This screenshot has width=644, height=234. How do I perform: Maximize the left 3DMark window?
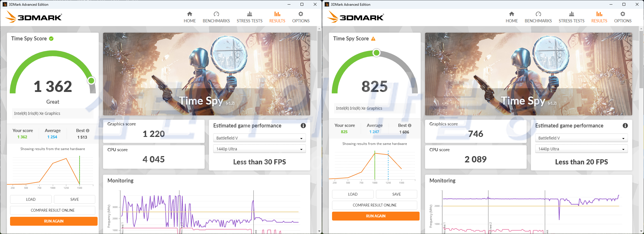click(302, 4)
